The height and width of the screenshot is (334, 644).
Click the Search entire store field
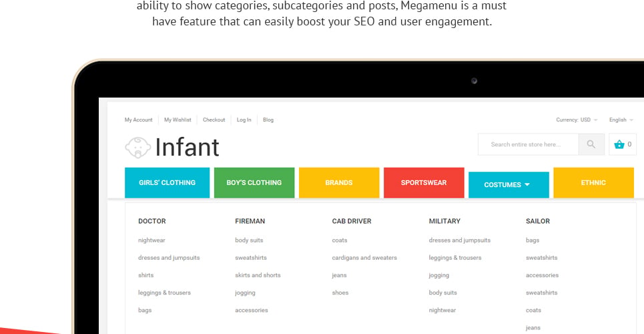pyautogui.click(x=528, y=144)
